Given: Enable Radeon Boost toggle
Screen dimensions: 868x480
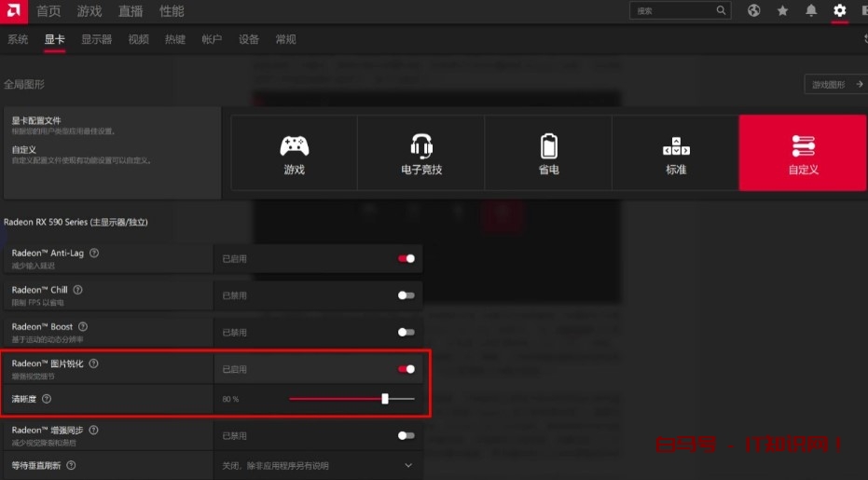Looking at the screenshot, I should click(406, 332).
